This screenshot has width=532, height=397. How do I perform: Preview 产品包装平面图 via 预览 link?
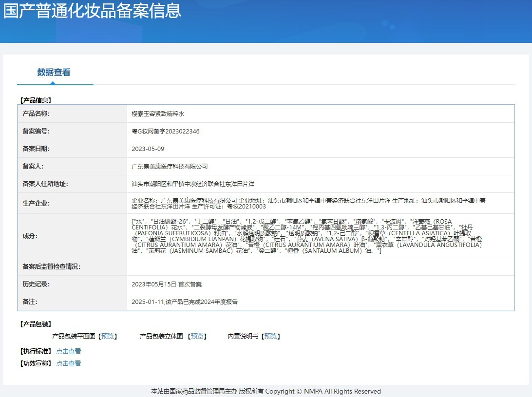click(x=108, y=336)
